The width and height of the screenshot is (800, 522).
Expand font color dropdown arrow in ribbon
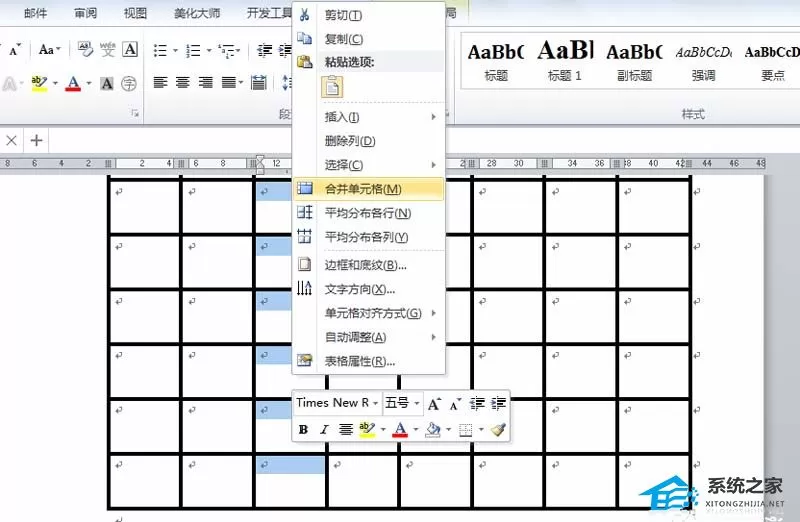coord(89,83)
